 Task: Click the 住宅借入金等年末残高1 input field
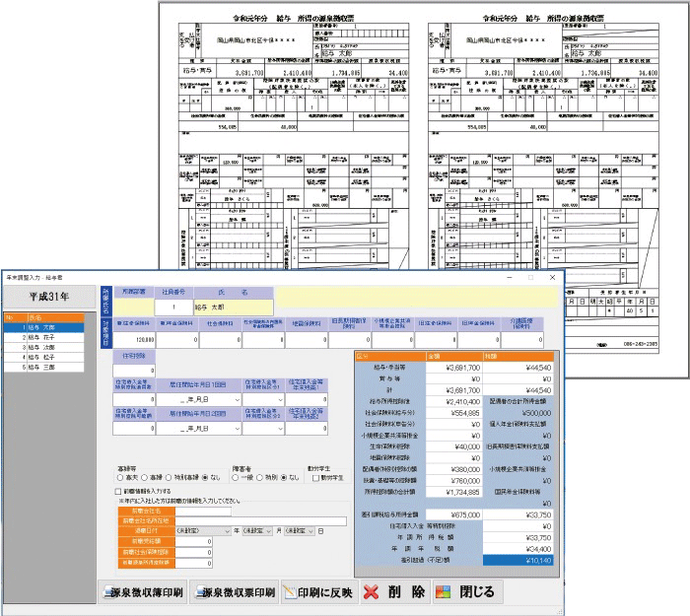pyautogui.click(x=307, y=400)
